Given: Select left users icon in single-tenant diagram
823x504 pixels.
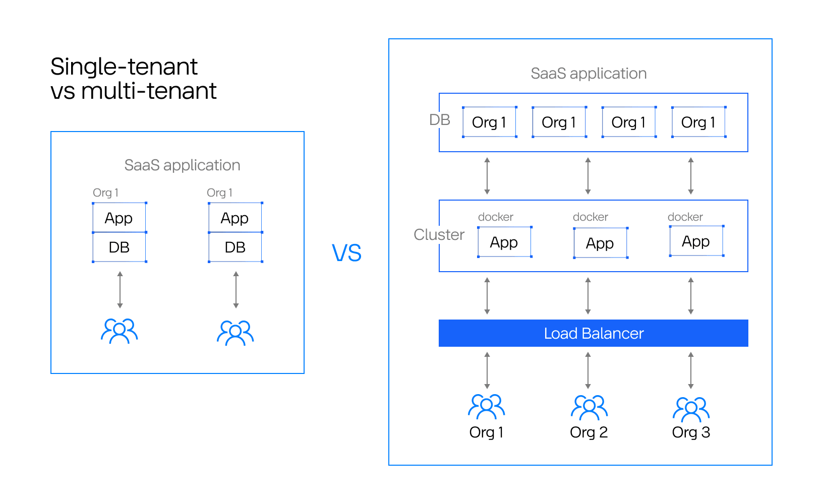Looking at the screenshot, I should pyautogui.click(x=120, y=331).
